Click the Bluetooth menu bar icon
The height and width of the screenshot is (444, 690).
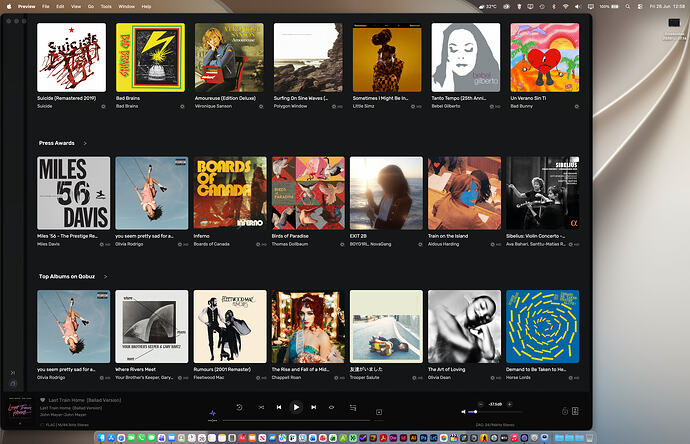(554, 7)
